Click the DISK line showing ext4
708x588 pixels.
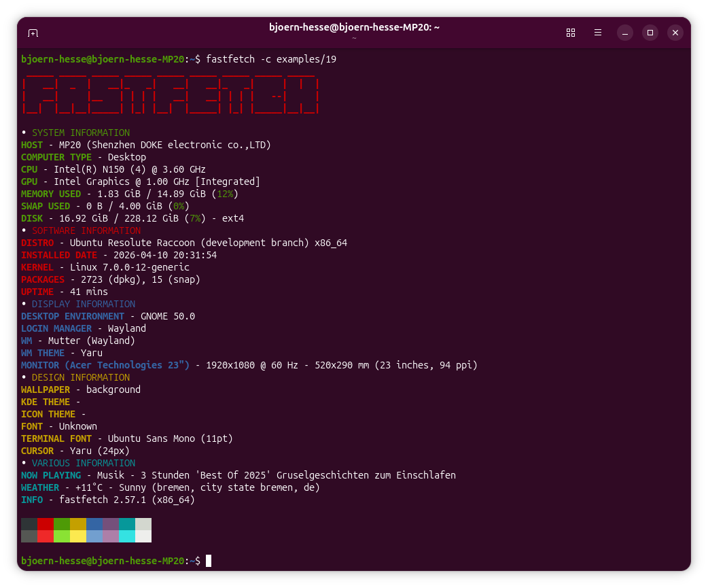[x=132, y=218]
